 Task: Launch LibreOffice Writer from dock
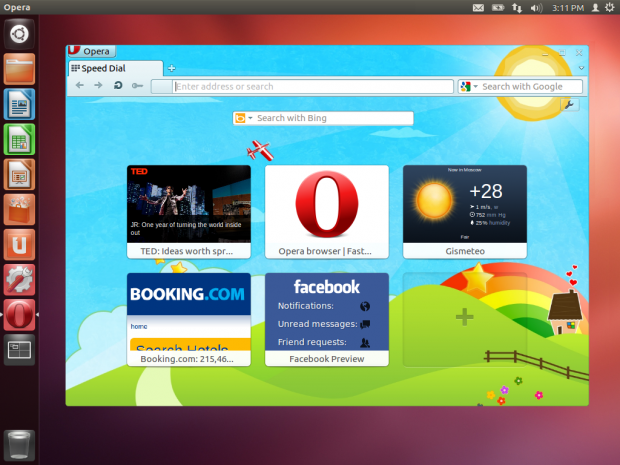(19, 104)
